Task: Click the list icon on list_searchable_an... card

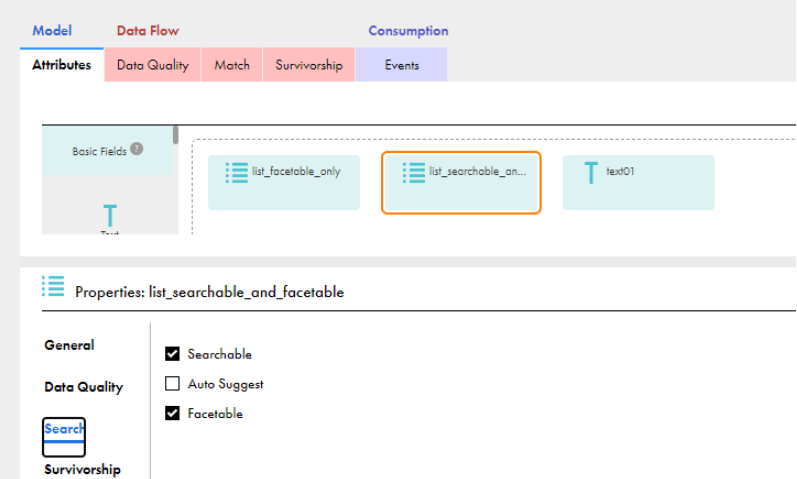Action: pos(414,172)
